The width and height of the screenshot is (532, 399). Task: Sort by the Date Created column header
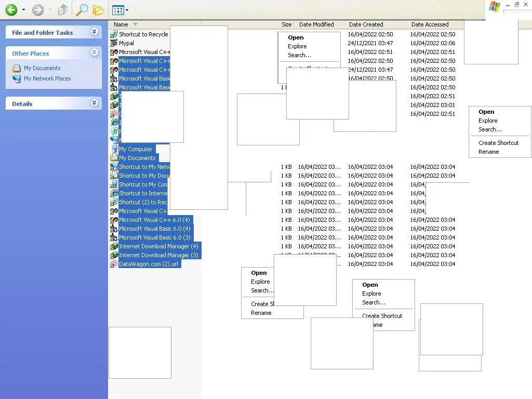366,24
